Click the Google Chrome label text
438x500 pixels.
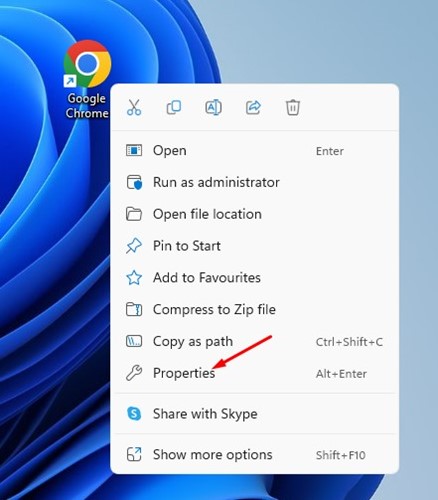click(87, 106)
